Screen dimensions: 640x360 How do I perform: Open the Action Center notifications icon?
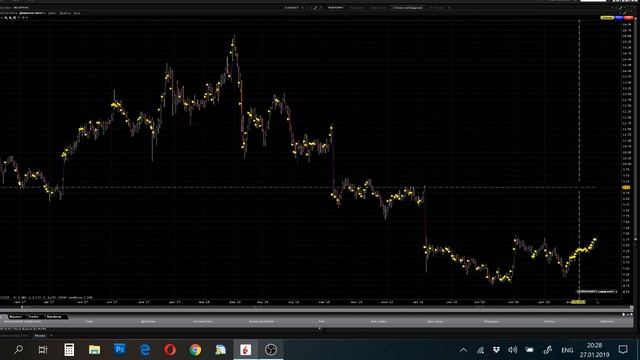tap(623, 350)
